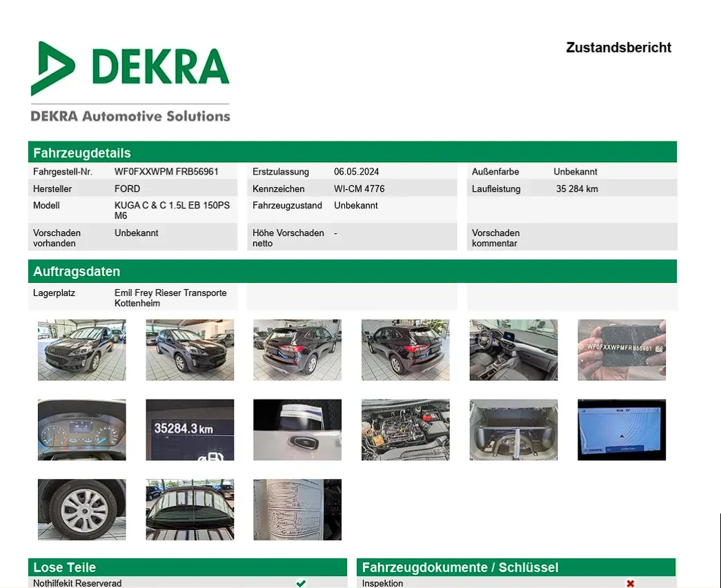Open the front-left car exterior photo
Image resolution: width=721 pixels, height=588 pixels.
(x=82, y=350)
